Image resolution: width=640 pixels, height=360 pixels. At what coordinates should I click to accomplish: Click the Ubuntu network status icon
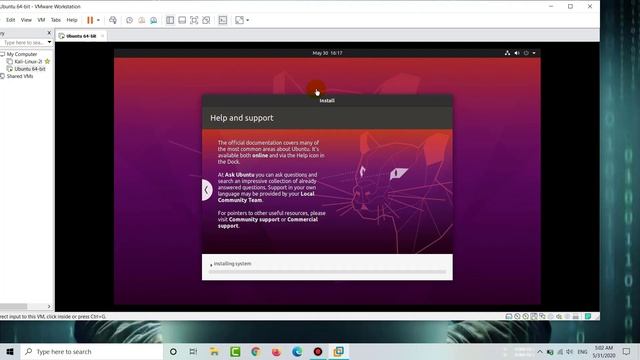click(507, 53)
